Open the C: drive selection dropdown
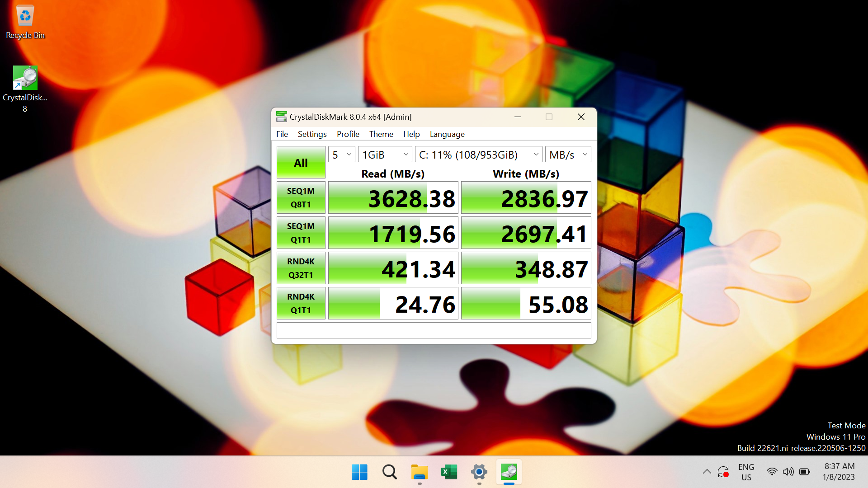The height and width of the screenshot is (488, 868). click(x=479, y=155)
